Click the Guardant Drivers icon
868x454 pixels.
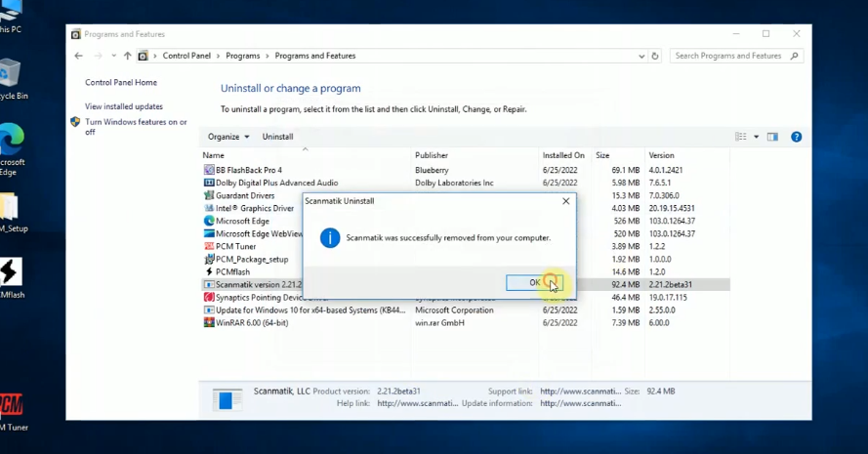209,195
